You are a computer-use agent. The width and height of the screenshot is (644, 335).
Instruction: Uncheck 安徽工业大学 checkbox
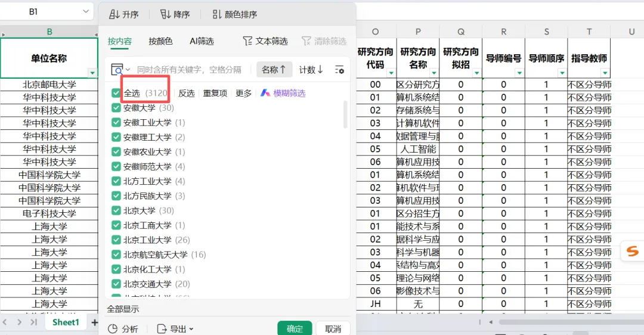[116, 122]
